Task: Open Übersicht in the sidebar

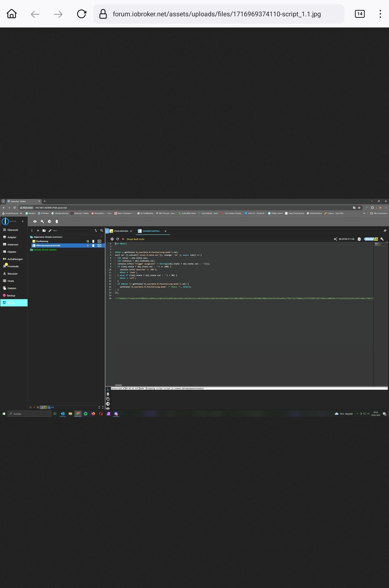Action: (x=14, y=230)
